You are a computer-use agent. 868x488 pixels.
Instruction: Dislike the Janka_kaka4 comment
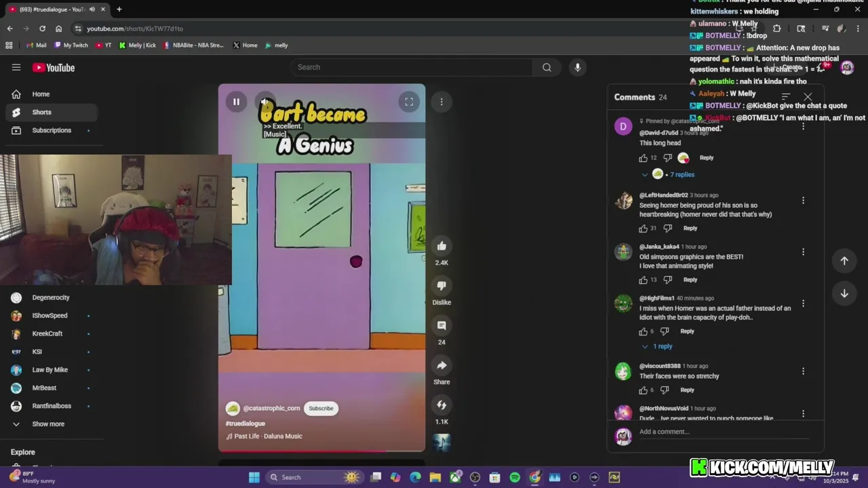click(x=667, y=280)
